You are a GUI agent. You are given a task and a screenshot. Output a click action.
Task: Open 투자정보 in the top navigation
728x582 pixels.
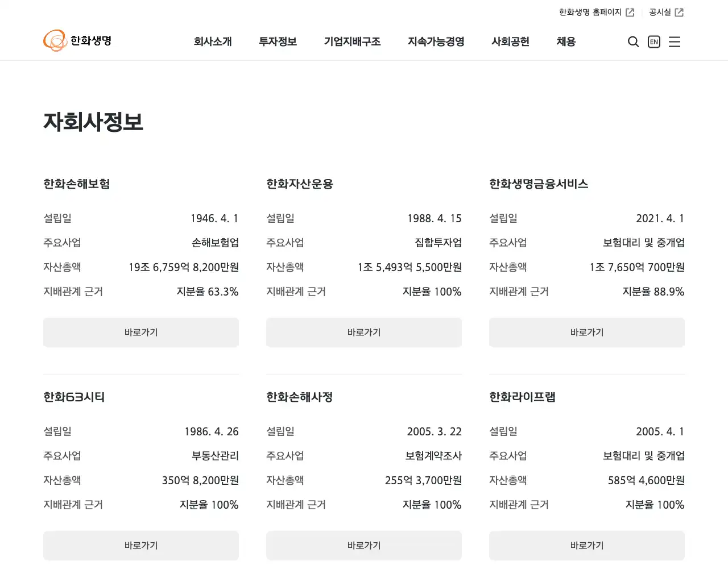pos(278,41)
